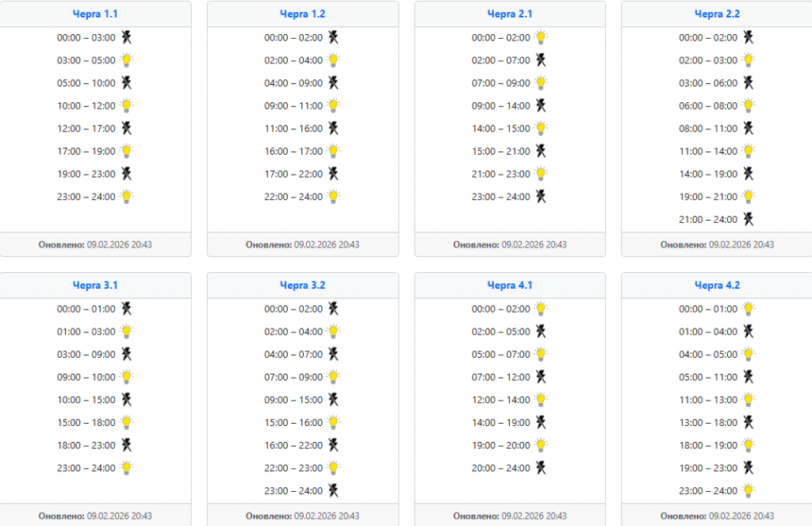This screenshot has height=526, width=812.
Task: Open the Черга 4.1 queue link
Action: [x=510, y=286]
